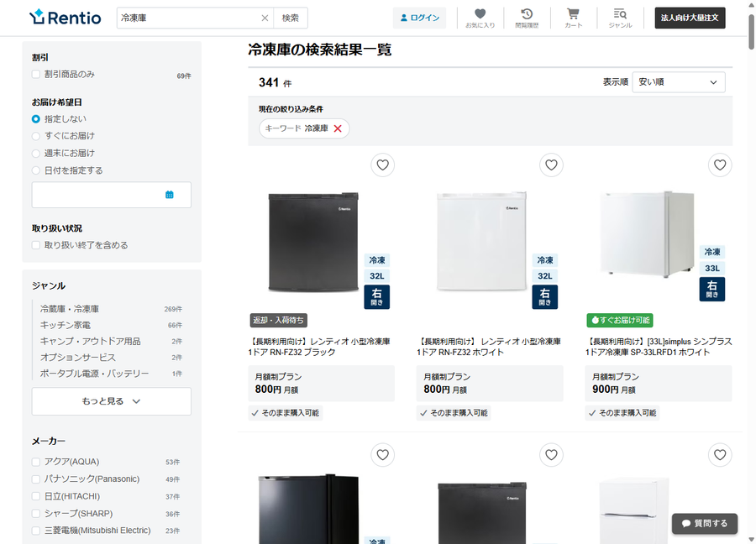The image size is (756, 544).
Task: Check the 三菱電機 maker filter
Action: pos(35,531)
